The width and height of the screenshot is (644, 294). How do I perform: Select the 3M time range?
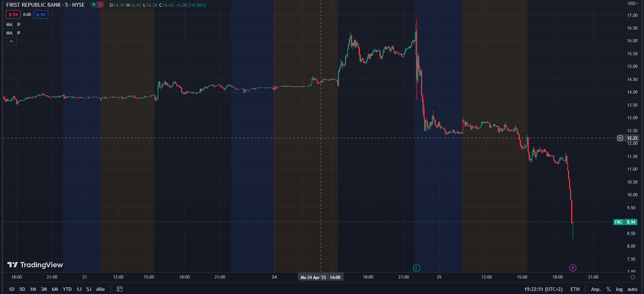(44, 289)
